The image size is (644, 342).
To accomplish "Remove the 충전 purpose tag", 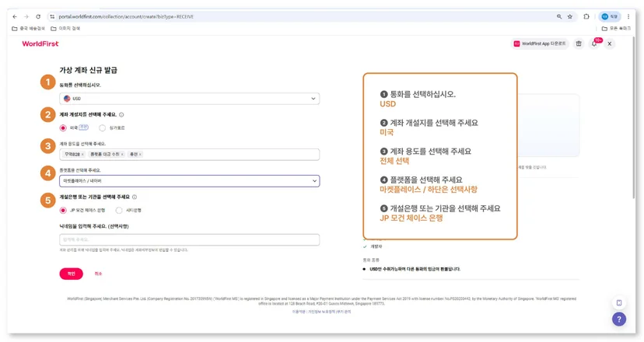I will coord(140,155).
